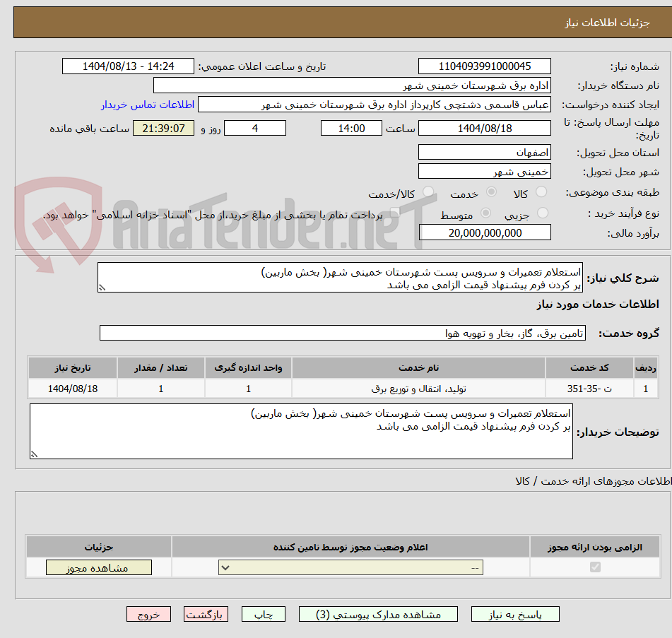Select the متوسط purchase process option
The width and height of the screenshot is (672, 638).
[x=485, y=213]
